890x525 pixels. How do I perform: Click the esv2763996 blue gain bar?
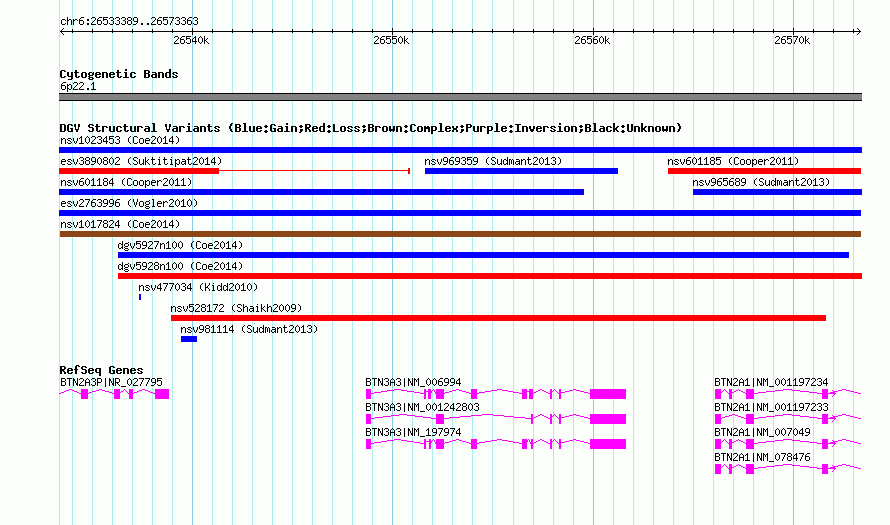coord(460,213)
